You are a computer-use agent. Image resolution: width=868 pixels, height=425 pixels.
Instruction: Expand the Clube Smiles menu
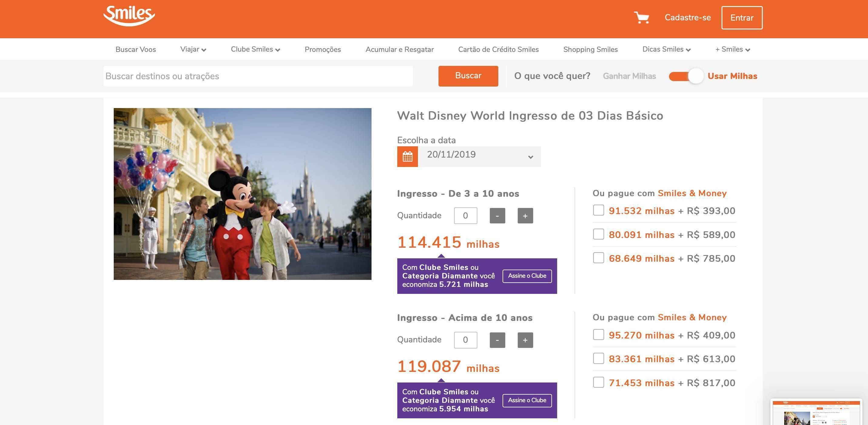(255, 49)
